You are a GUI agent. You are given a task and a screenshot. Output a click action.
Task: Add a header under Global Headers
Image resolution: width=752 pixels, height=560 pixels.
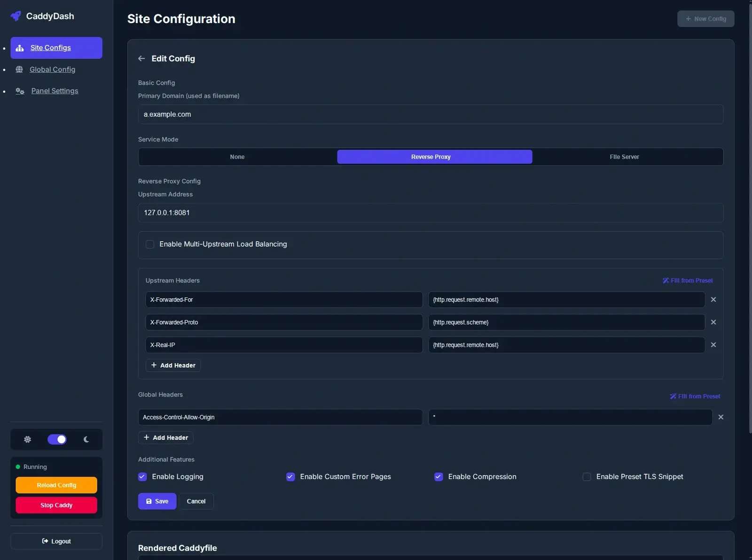pos(165,438)
